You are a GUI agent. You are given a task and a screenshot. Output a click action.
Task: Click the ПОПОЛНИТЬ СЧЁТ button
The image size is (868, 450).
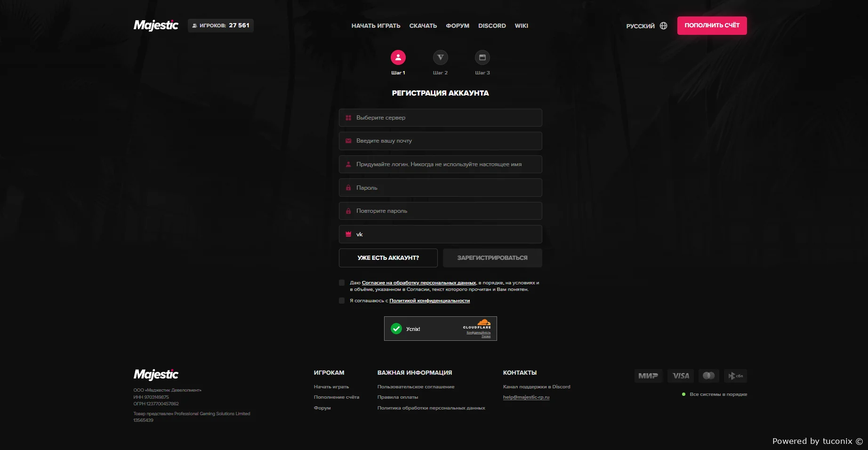click(x=712, y=25)
